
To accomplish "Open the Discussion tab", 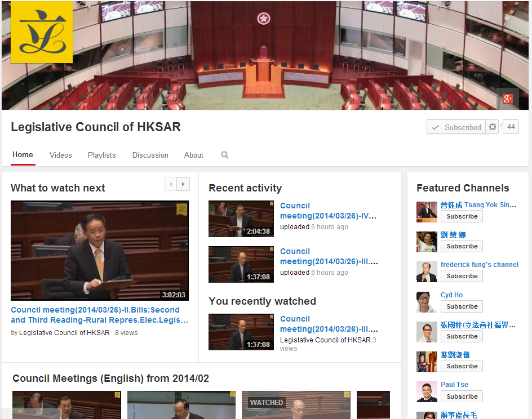I will coord(150,155).
